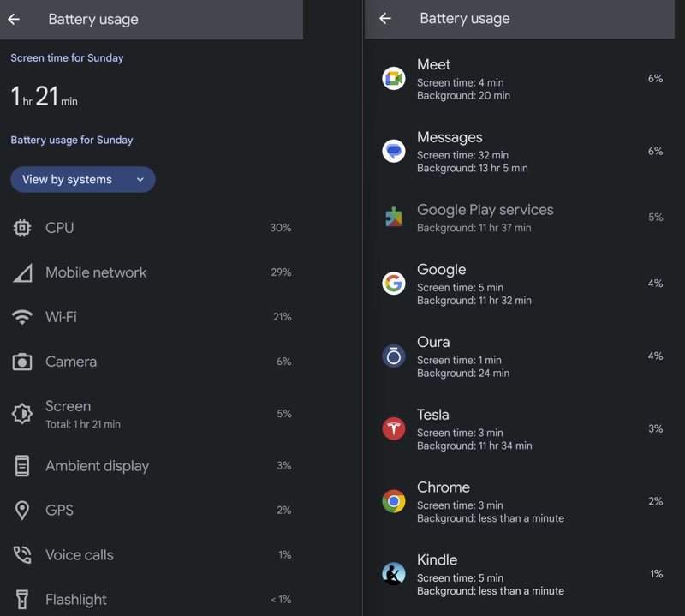685x616 pixels.
Task: Open the Meet app name entry
Action: tap(434, 65)
